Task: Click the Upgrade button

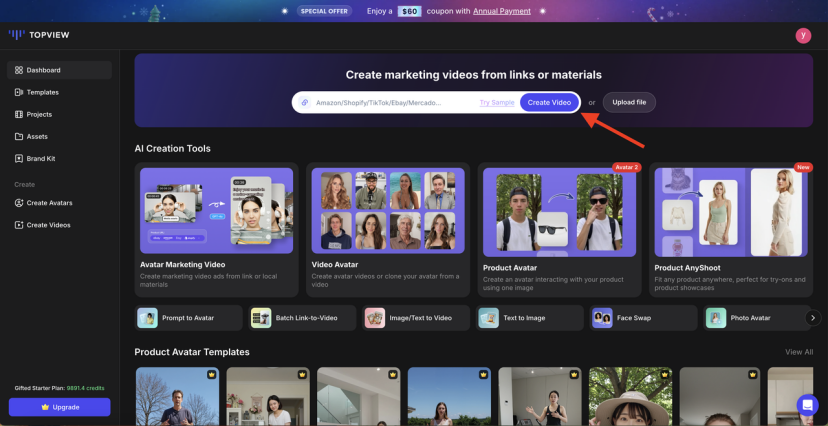Action: pos(59,407)
